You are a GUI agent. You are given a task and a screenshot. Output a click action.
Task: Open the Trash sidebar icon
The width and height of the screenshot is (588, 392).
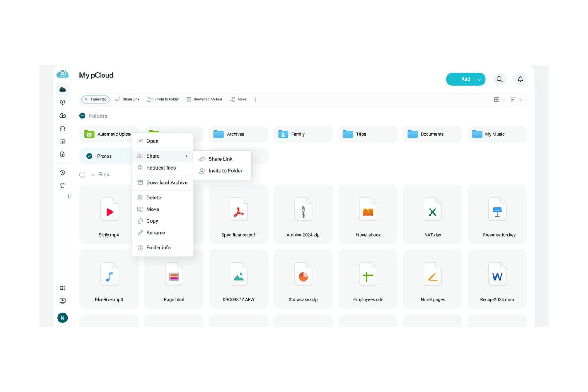(62, 185)
